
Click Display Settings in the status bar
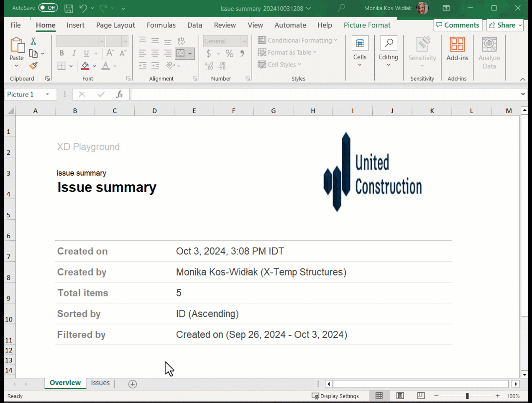tap(335, 396)
